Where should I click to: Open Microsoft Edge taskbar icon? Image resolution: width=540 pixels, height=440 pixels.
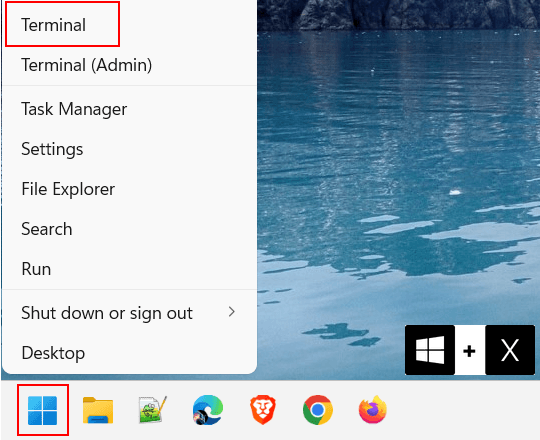[208, 410]
